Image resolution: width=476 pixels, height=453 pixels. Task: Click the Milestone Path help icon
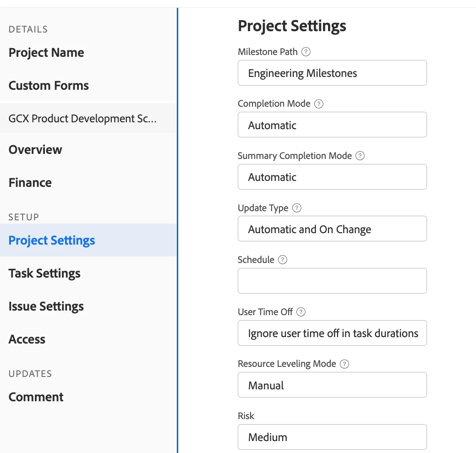[x=306, y=52]
